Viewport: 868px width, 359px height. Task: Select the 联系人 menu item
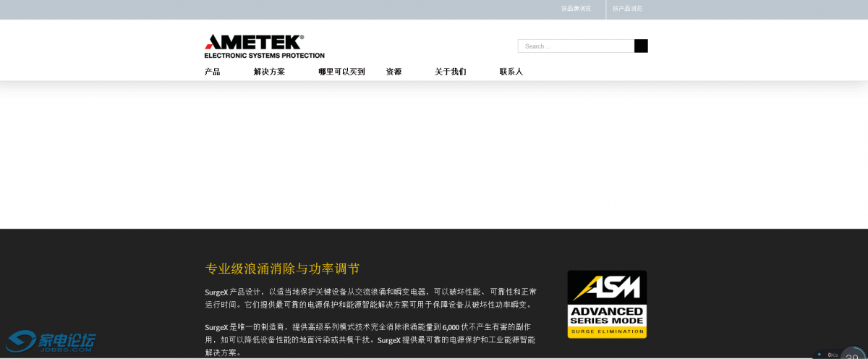point(511,72)
